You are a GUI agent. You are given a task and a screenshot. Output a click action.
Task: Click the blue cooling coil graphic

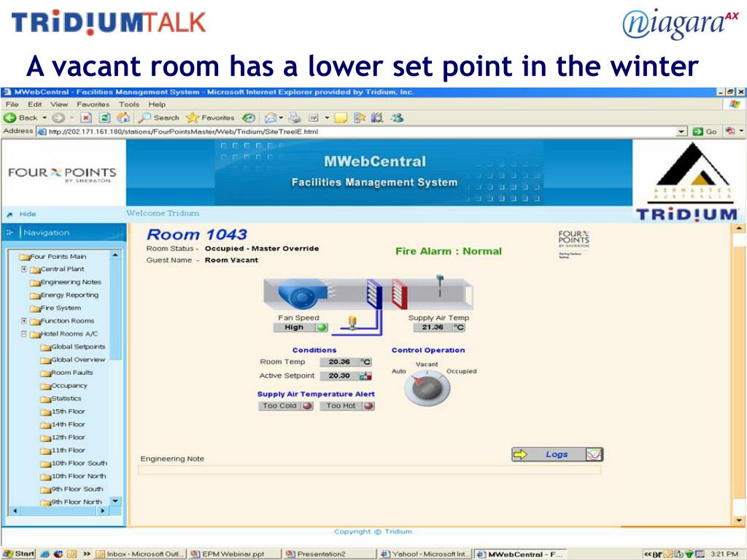point(374,294)
